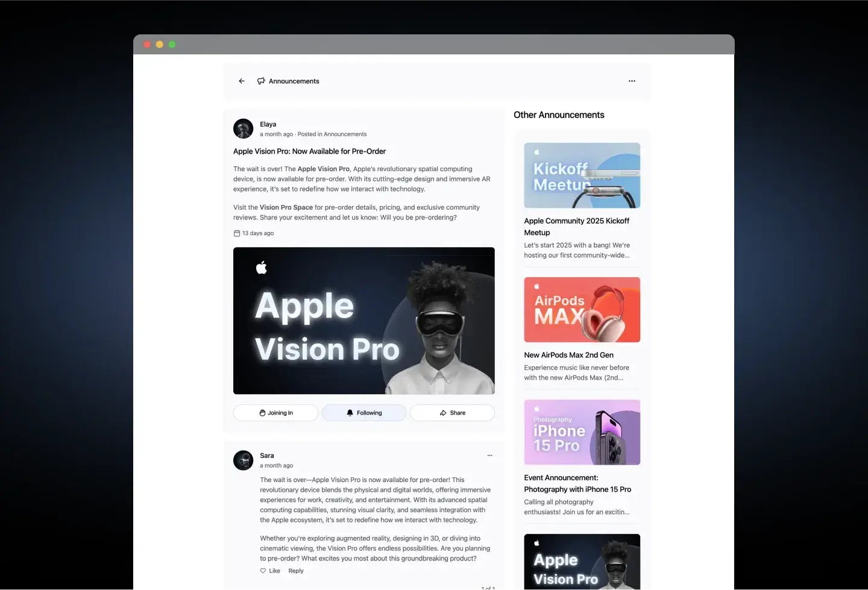The image size is (868, 590).
Task: Toggle the Following bell button
Action: (364, 413)
